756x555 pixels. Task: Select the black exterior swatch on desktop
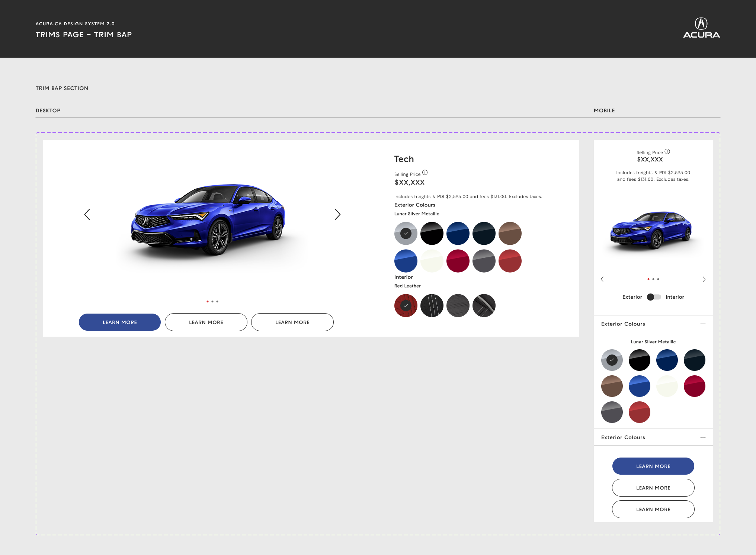pos(432,234)
